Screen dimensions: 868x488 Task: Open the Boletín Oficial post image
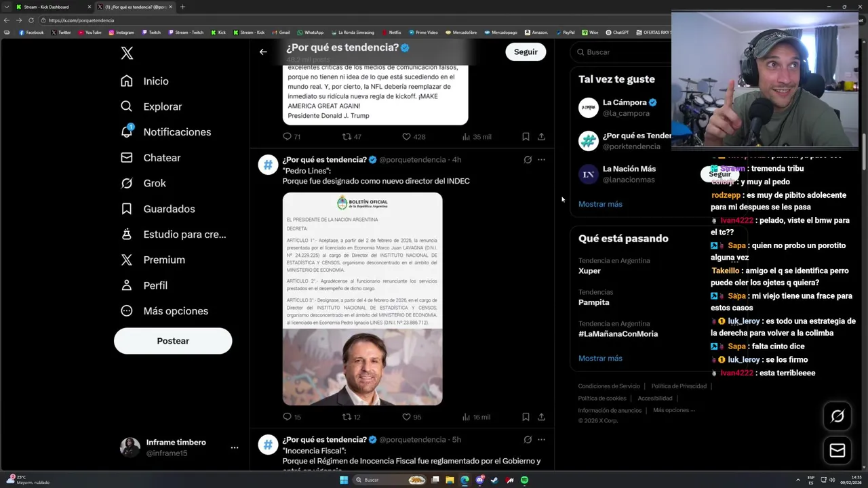[362, 299]
